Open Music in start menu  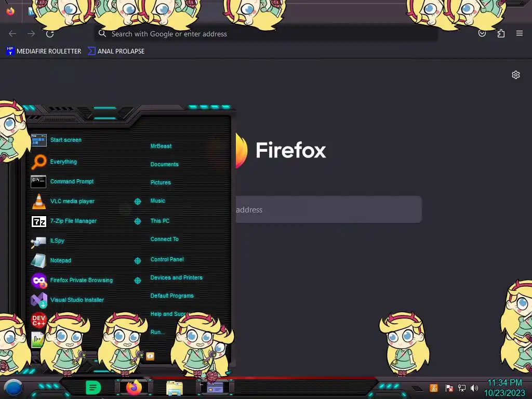pyautogui.click(x=158, y=201)
